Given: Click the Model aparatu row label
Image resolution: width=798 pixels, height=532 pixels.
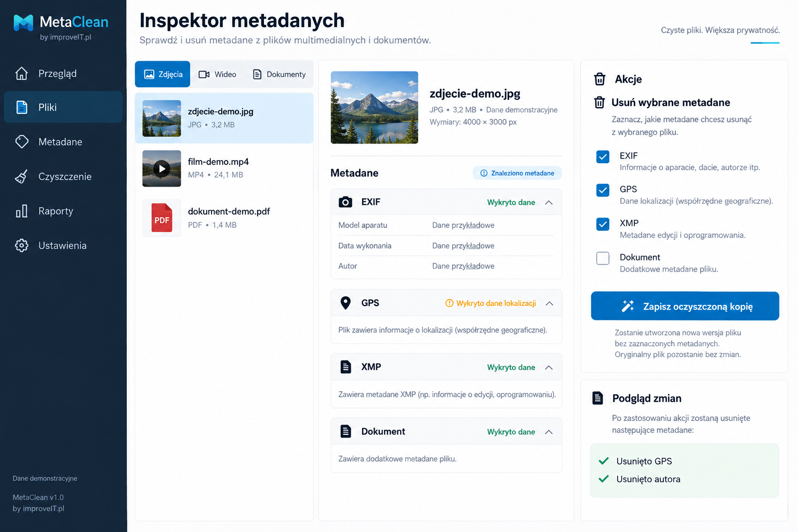Looking at the screenshot, I should click(x=363, y=225).
